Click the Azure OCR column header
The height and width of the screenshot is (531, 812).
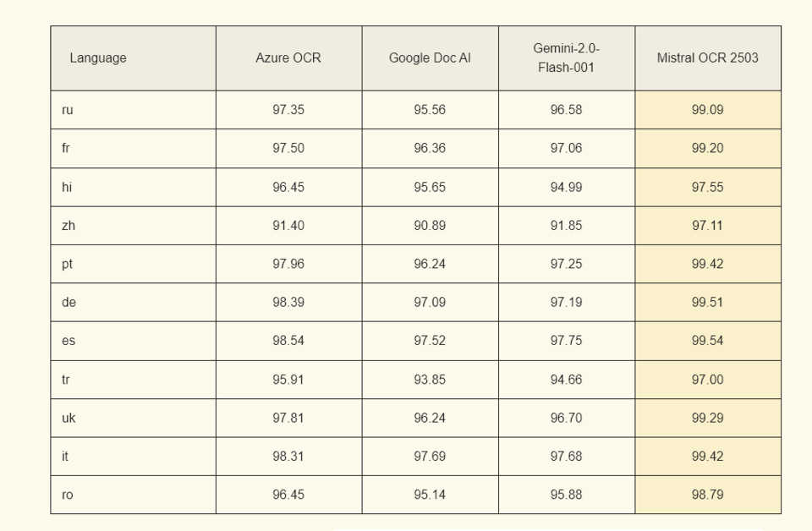click(288, 58)
